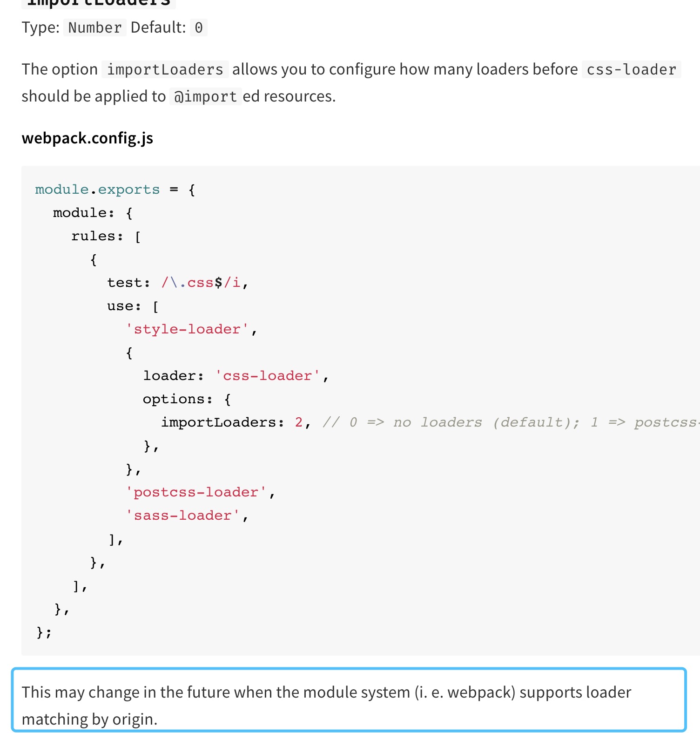Click the 'use:' key in the code
700x733 pixels.
124,306
